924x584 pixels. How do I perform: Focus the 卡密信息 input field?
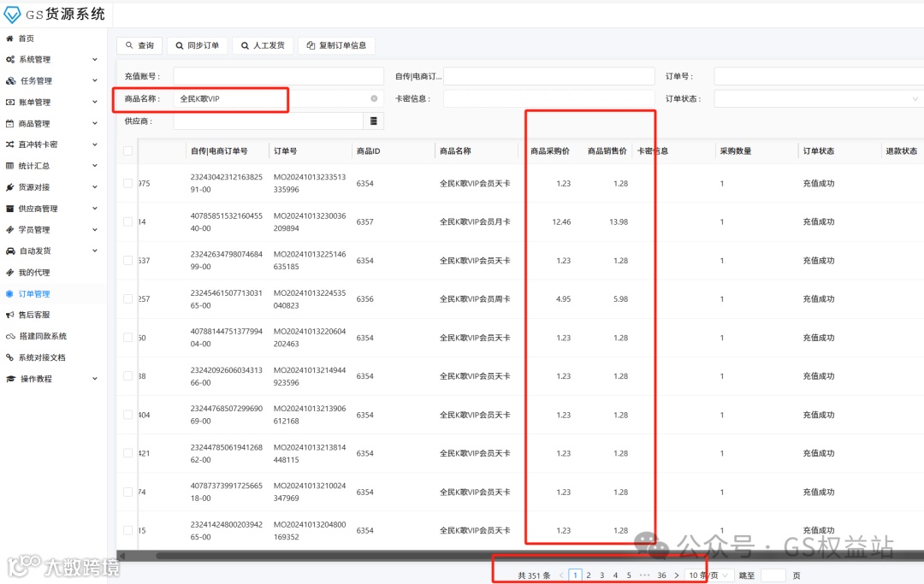548,99
